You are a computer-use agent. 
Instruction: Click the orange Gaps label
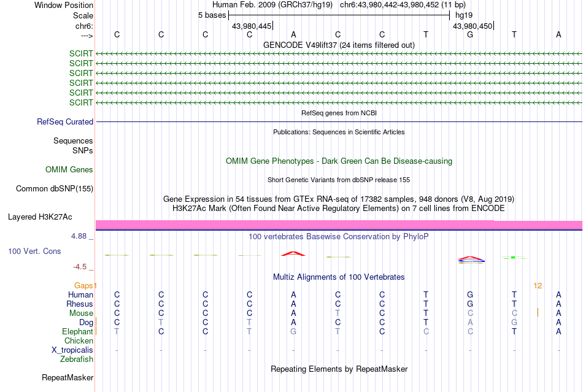[83, 285]
